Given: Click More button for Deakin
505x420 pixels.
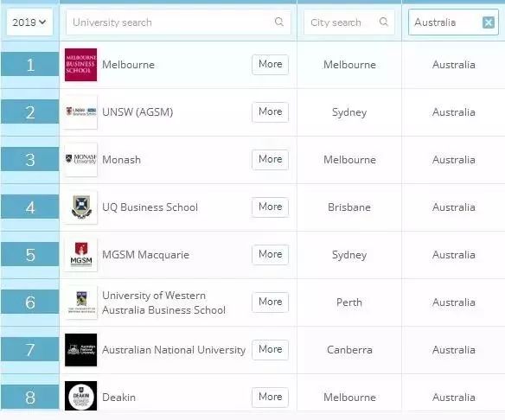Looking at the screenshot, I should 270,397.
